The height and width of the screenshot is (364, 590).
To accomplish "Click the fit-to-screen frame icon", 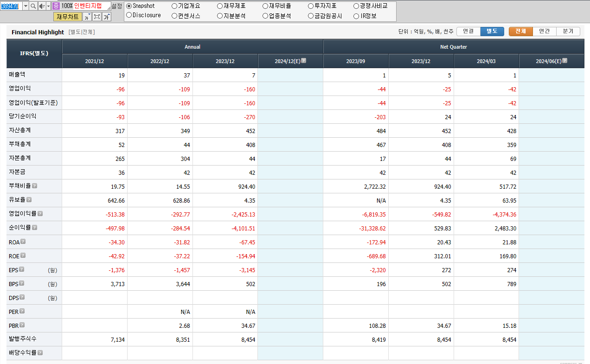I will pos(96,17).
